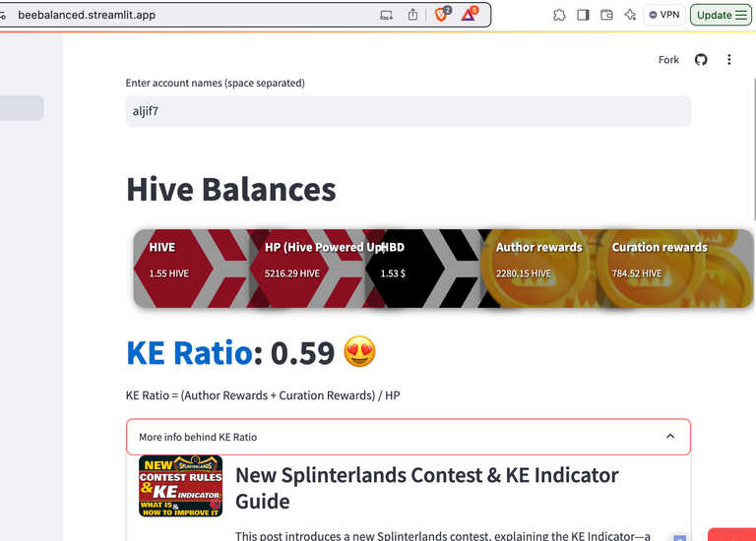
Task: Click the Fork button
Action: (668, 60)
